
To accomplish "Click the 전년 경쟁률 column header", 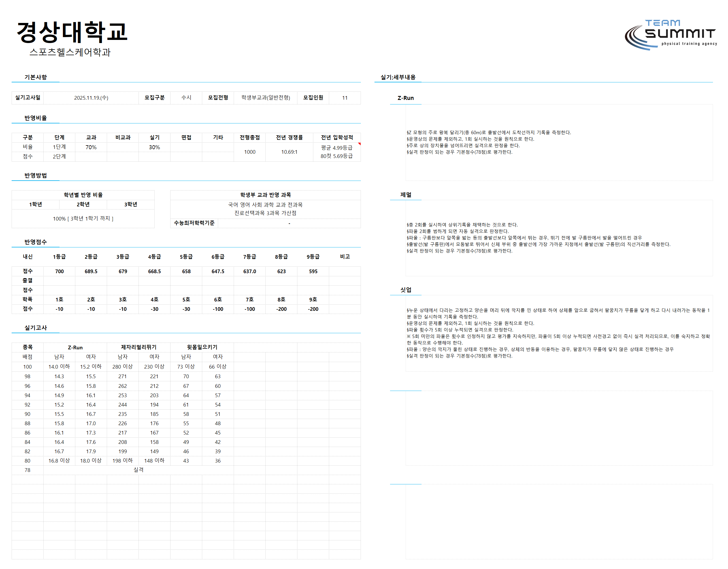I will click(x=289, y=138).
